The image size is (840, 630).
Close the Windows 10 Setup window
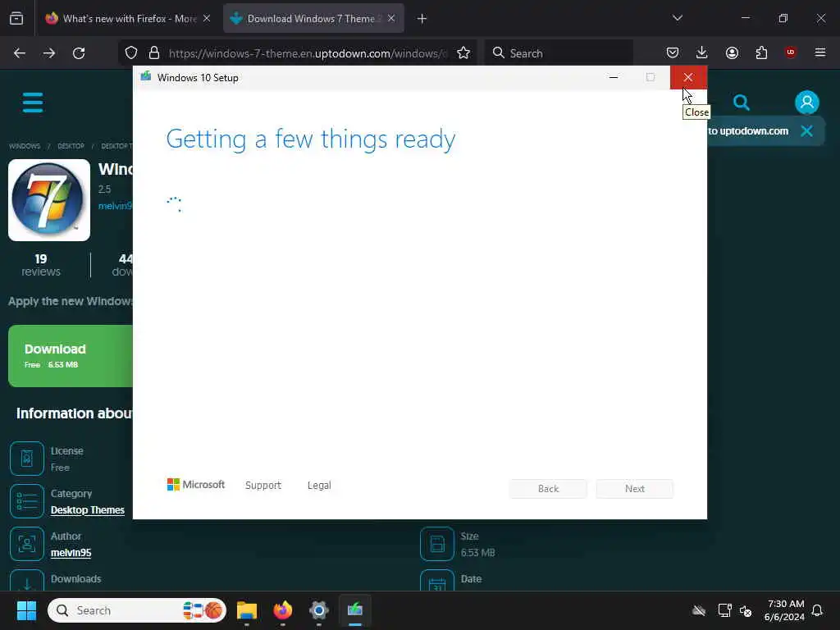(x=688, y=78)
